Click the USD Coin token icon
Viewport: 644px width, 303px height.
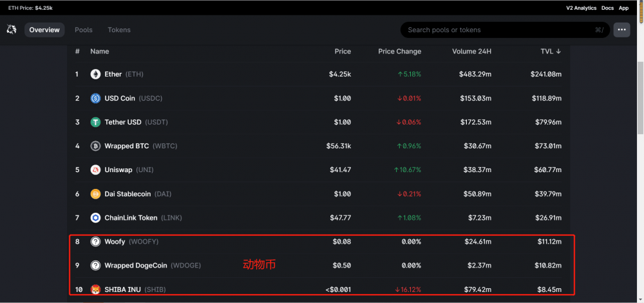[95, 99]
